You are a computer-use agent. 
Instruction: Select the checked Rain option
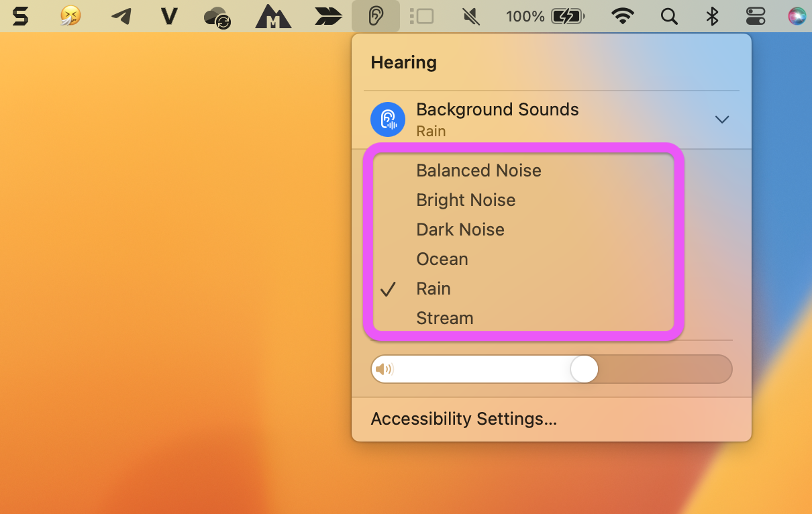[x=434, y=289]
